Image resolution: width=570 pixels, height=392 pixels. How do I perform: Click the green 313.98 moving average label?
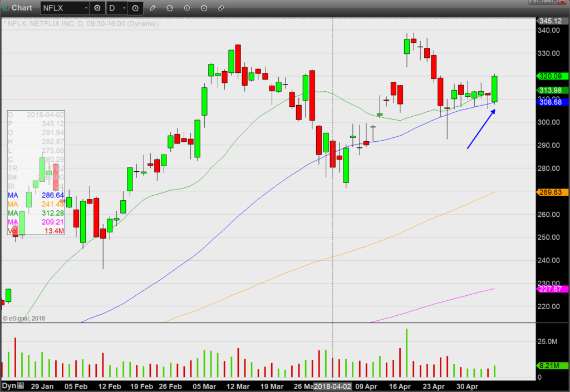(552, 90)
